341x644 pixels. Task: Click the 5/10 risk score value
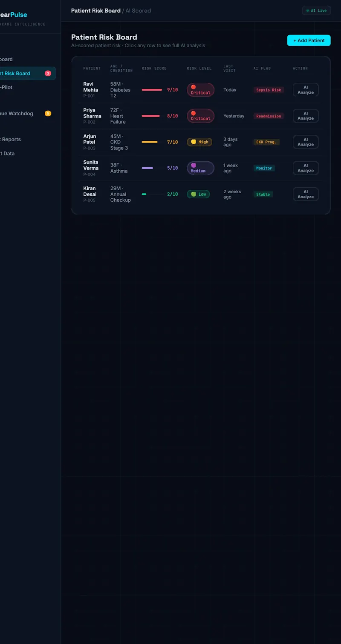click(172, 168)
